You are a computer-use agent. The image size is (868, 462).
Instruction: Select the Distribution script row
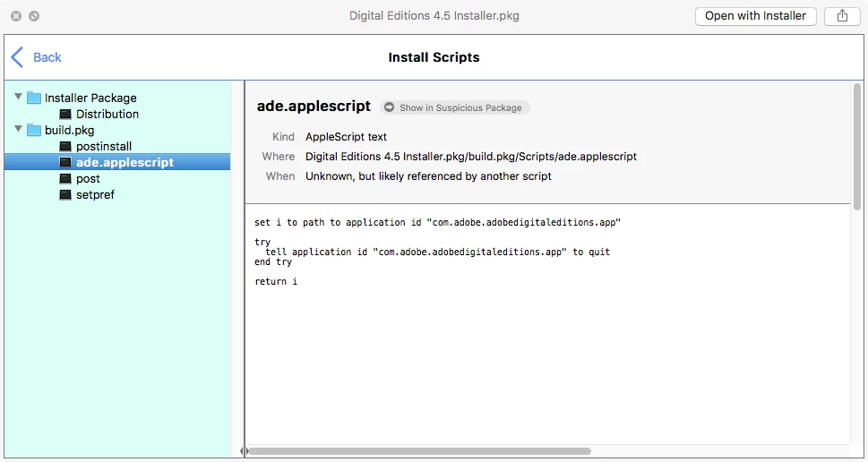[117, 114]
